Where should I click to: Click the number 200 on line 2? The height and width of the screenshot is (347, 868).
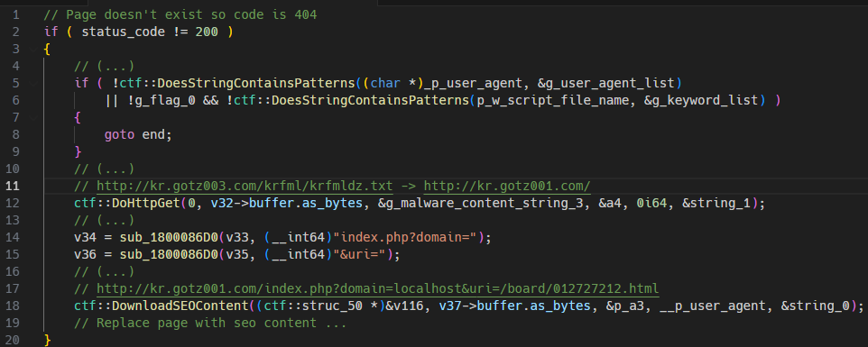tap(207, 32)
